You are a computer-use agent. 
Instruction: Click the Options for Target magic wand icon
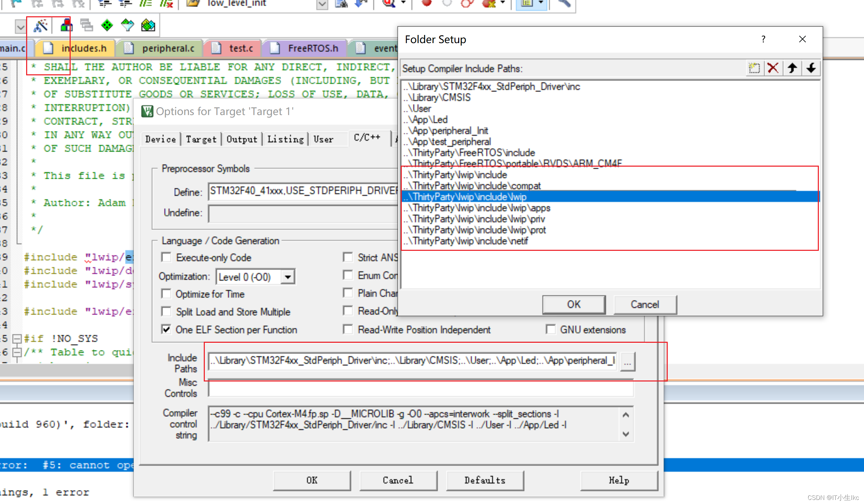[40, 26]
